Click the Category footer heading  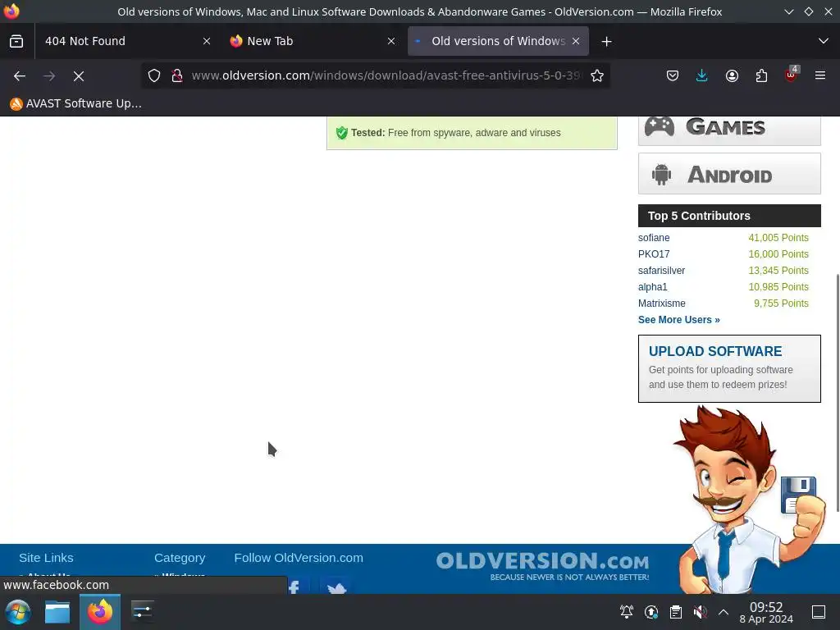point(180,558)
